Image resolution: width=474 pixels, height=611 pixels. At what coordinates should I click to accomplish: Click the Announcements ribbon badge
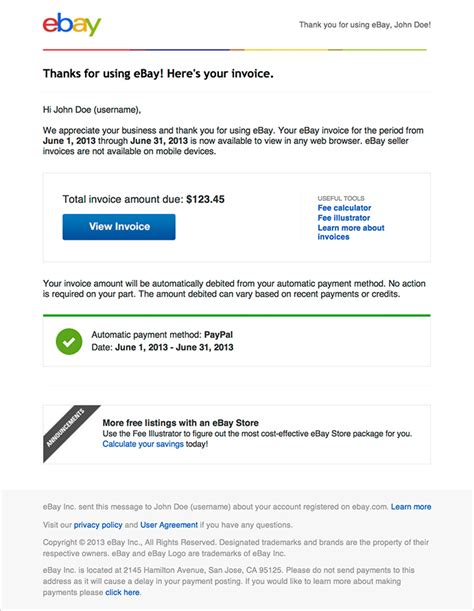pyautogui.click(x=66, y=428)
